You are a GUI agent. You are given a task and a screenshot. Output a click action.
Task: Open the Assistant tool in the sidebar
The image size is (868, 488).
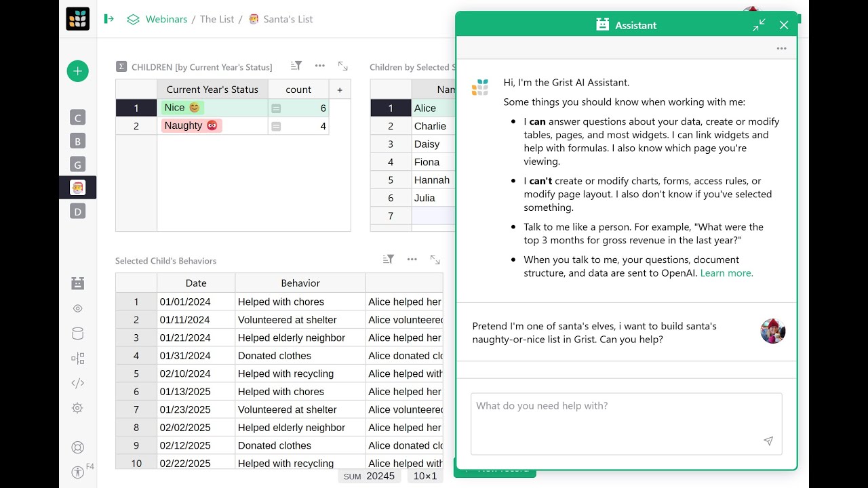point(77,283)
